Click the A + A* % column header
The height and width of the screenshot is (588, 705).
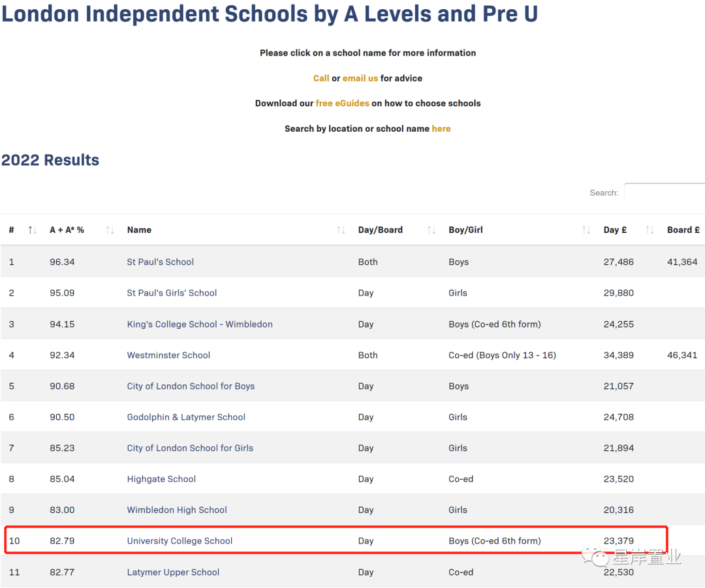click(67, 230)
